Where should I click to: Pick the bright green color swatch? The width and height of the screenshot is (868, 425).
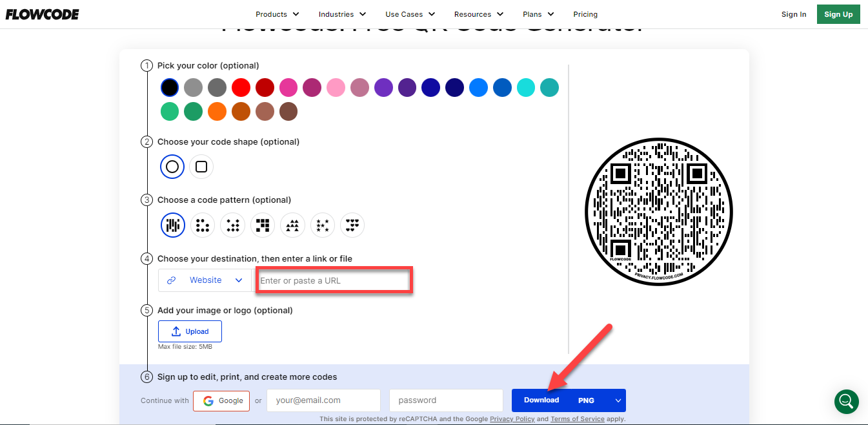coord(169,111)
